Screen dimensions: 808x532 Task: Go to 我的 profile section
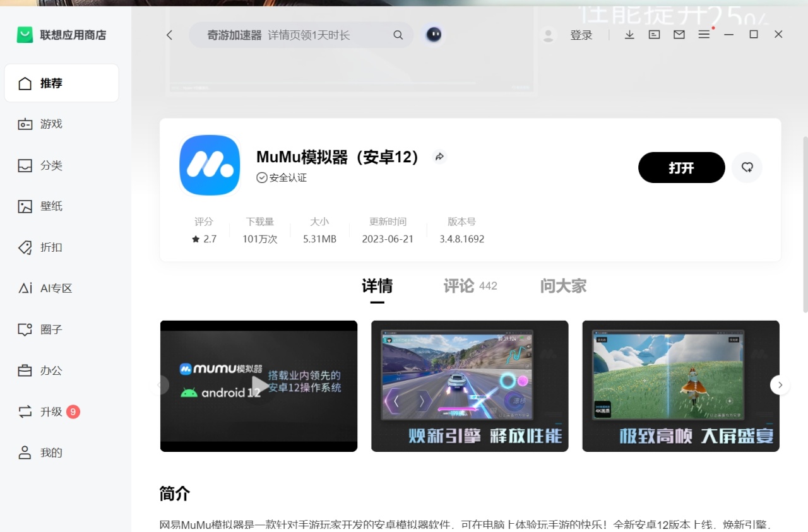[x=61, y=452]
